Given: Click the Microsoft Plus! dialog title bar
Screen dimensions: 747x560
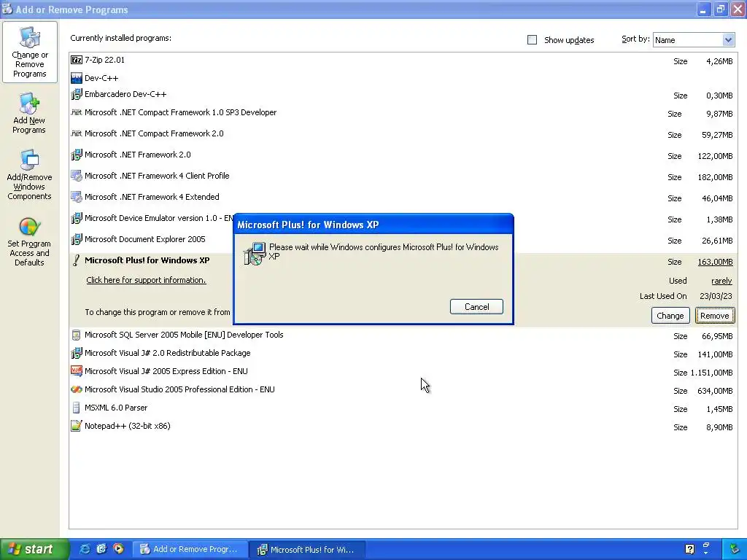Looking at the screenshot, I should (x=373, y=225).
